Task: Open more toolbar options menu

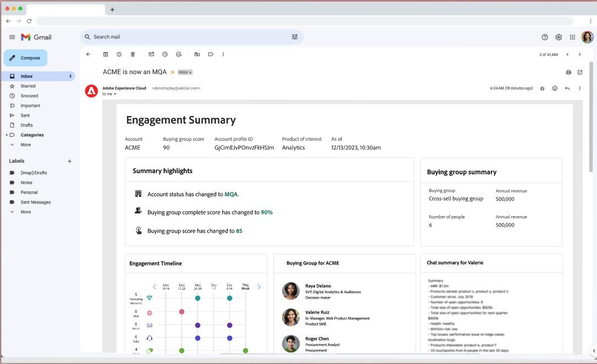Action: pyautogui.click(x=223, y=54)
